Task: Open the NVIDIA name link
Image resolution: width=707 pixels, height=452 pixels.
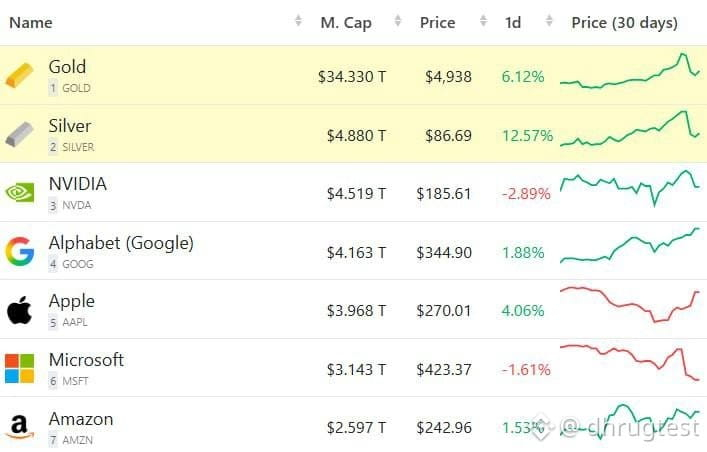Action: [x=77, y=184]
